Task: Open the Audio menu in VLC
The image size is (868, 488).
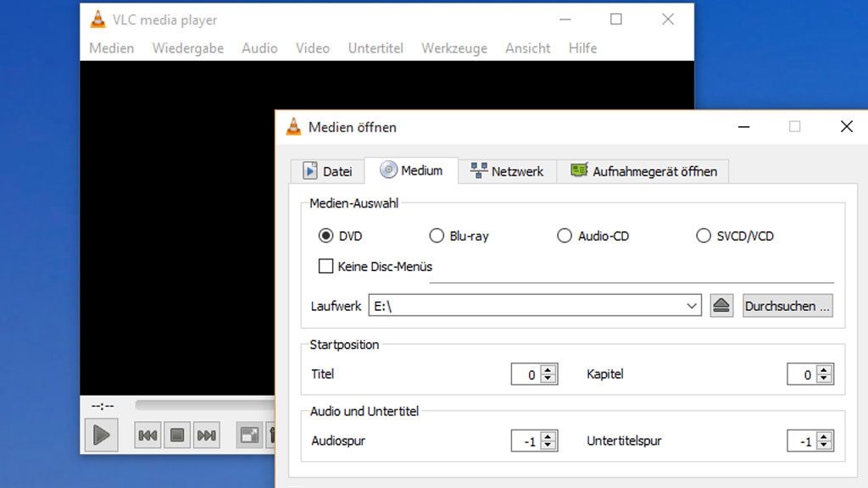Action: pyautogui.click(x=259, y=48)
